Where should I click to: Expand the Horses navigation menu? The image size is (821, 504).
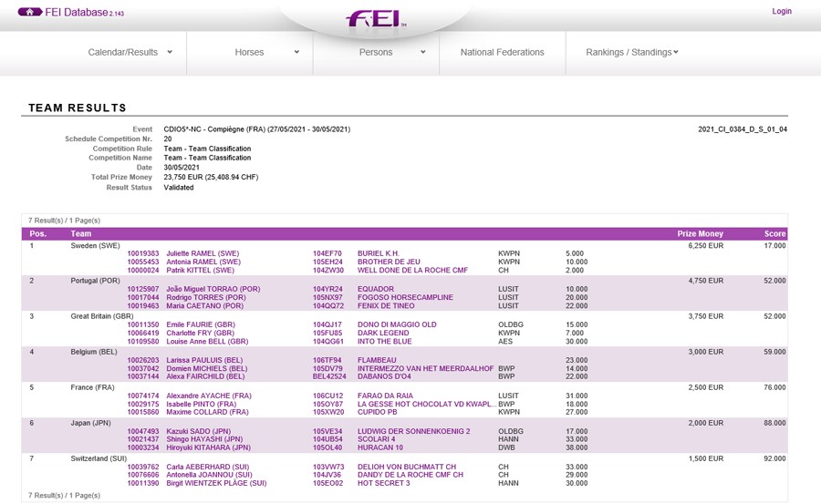(266, 53)
